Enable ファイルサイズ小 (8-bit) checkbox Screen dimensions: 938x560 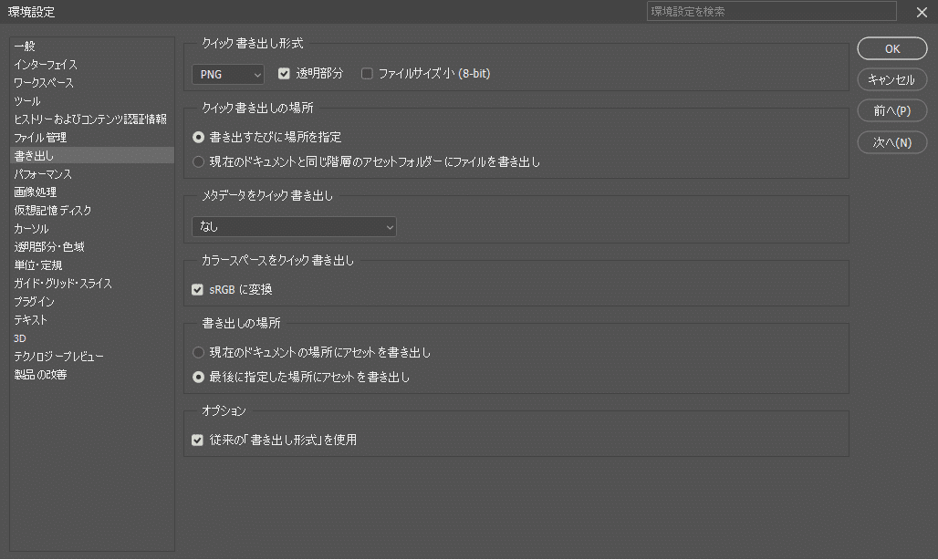click(x=367, y=74)
